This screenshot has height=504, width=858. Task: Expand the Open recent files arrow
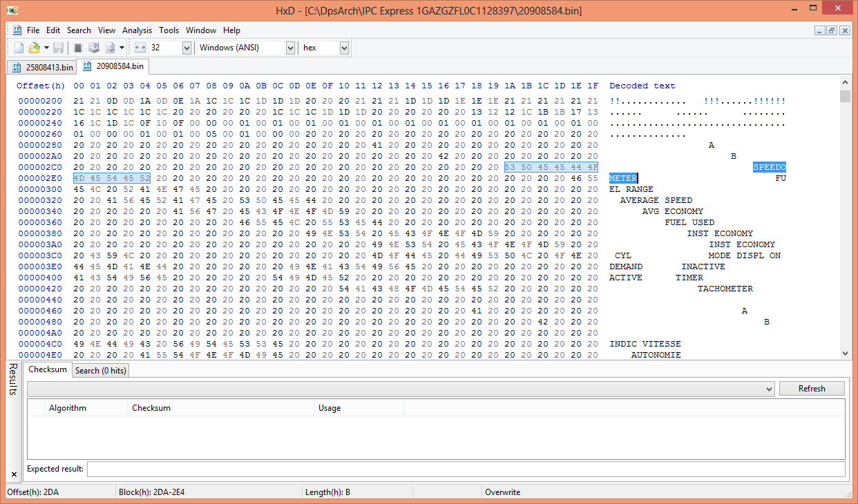(x=46, y=48)
